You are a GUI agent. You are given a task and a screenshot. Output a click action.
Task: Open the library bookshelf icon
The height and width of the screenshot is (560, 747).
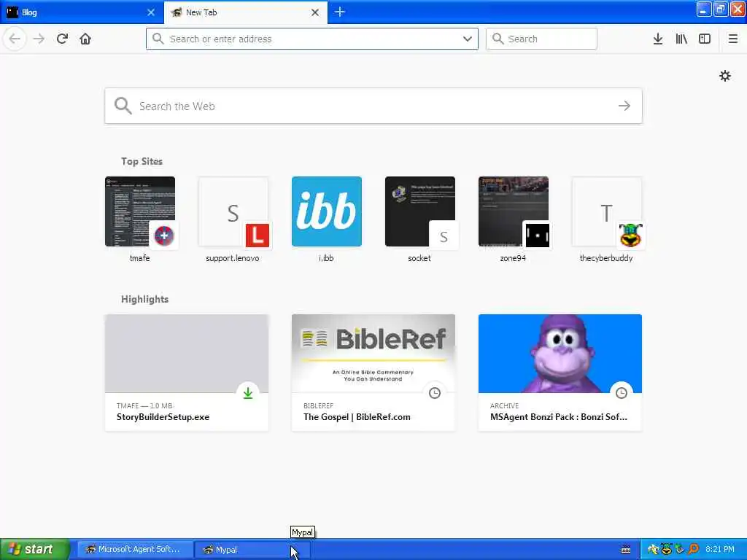(x=681, y=39)
